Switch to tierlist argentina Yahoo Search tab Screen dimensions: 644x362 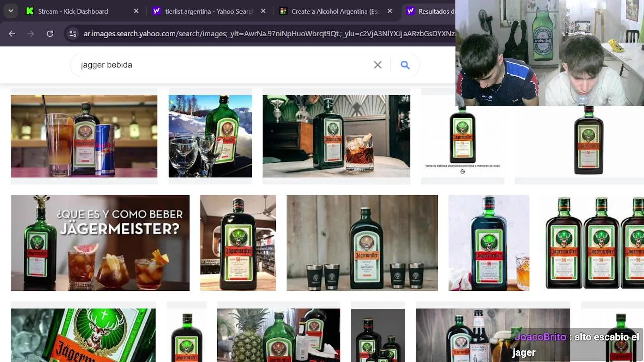point(210,11)
